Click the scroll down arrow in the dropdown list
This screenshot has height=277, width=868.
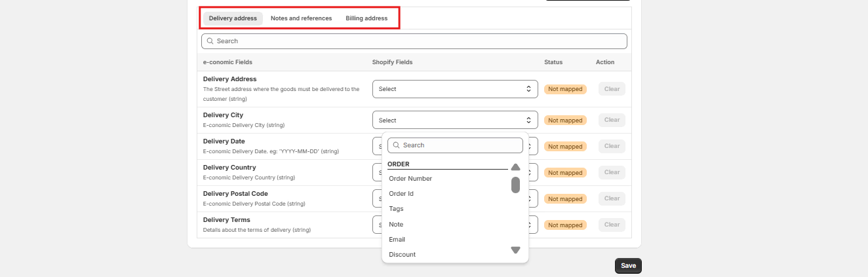click(x=515, y=250)
